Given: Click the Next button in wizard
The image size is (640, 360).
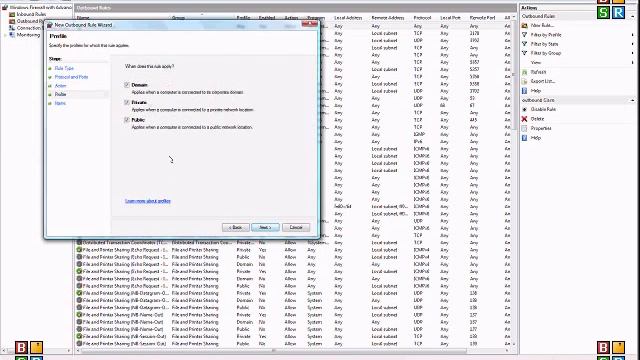Looking at the screenshot, I should (265, 227).
